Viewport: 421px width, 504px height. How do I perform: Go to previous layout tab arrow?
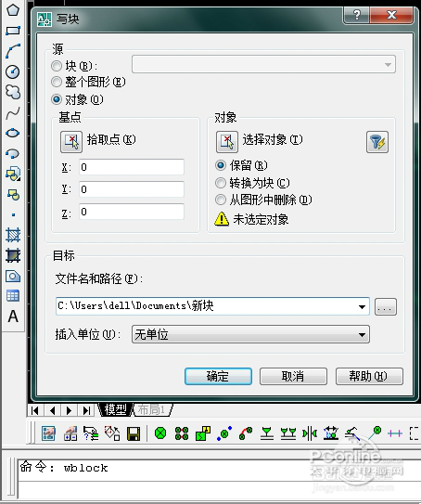(x=52, y=410)
